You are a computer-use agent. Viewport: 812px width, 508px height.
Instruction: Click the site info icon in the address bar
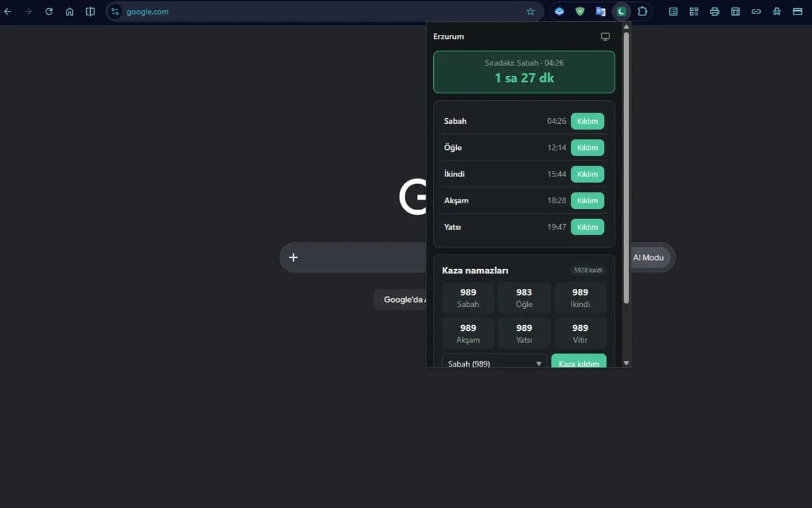115,11
